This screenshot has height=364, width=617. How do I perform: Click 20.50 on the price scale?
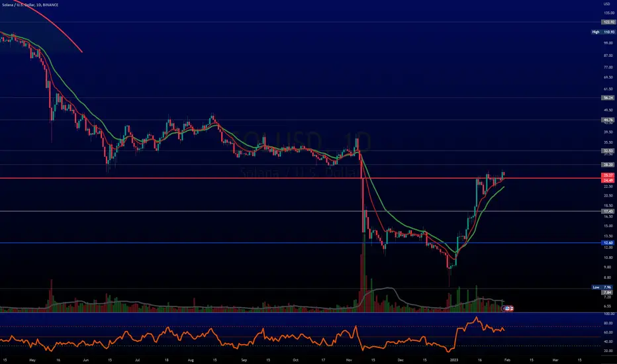[609, 196]
